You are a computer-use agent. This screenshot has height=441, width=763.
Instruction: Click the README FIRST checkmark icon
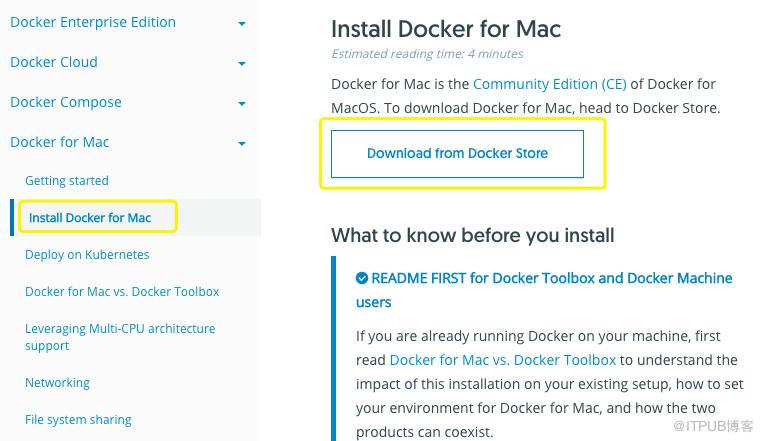point(362,278)
